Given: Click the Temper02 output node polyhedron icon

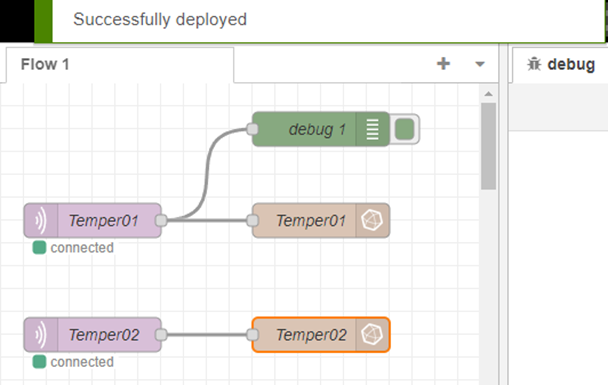Looking at the screenshot, I should [372, 335].
